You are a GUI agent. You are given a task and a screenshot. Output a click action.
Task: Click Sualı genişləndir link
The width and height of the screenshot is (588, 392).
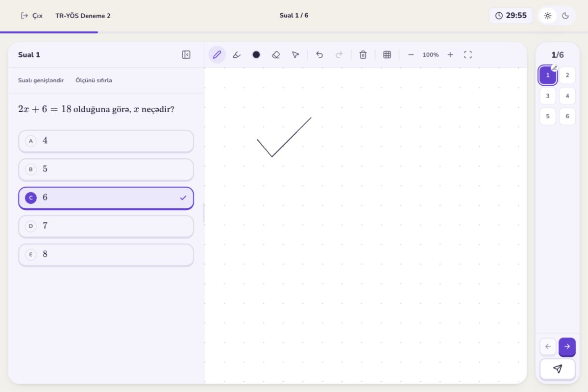pos(41,80)
